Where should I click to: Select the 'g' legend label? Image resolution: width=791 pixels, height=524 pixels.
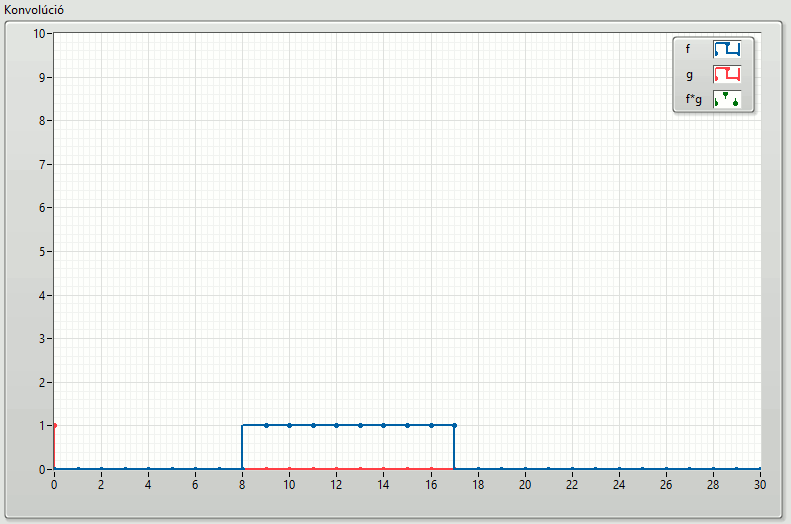point(689,75)
